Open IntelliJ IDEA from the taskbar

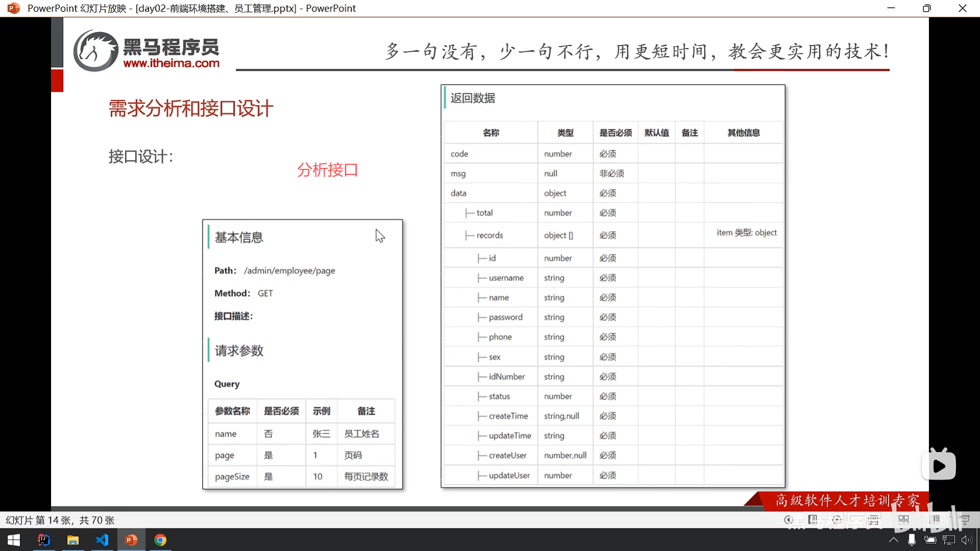pyautogui.click(x=44, y=540)
